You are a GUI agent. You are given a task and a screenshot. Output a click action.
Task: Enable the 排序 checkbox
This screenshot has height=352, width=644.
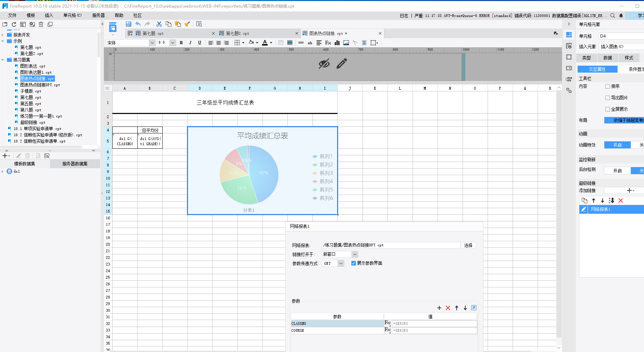pyautogui.click(x=608, y=86)
